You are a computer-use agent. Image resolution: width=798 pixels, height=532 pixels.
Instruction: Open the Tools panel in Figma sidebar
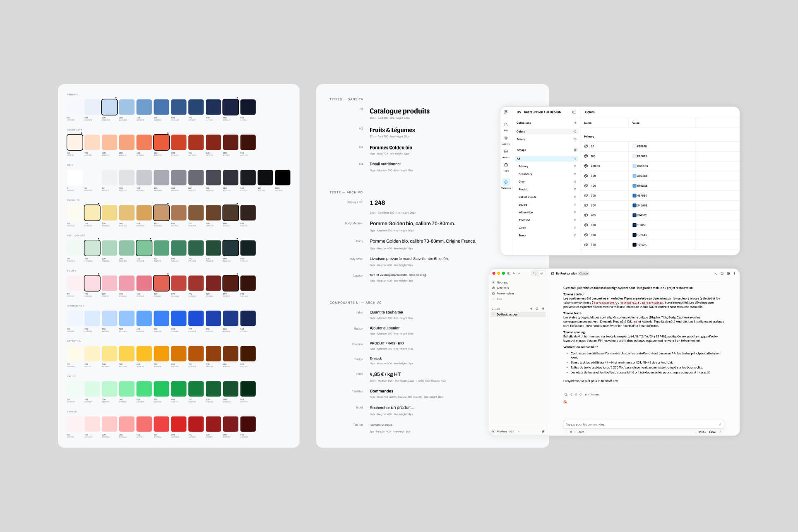click(506, 167)
